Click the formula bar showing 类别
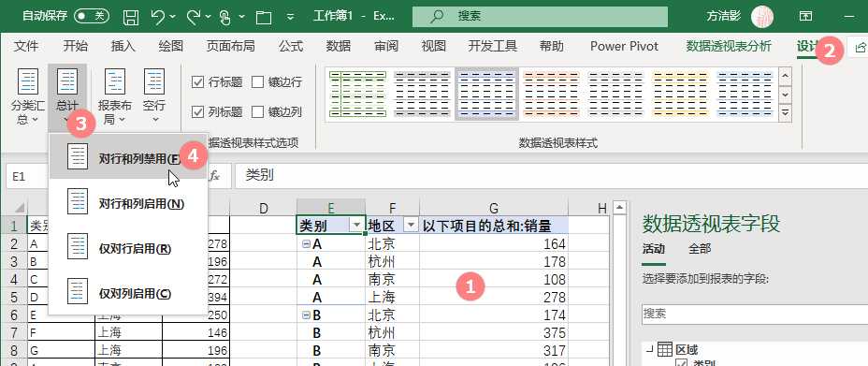 [551, 176]
